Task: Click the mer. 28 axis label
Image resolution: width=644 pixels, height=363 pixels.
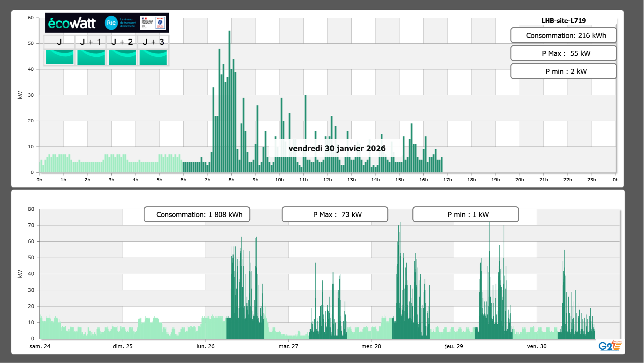Action: tap(371, 346)
